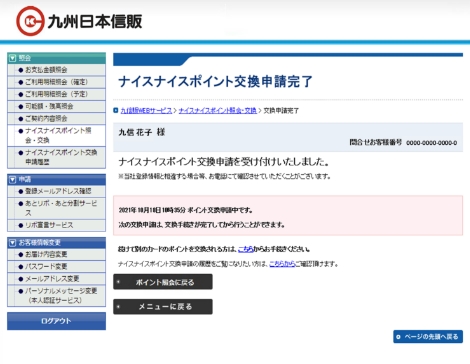
Task: Click 交換申請完了 breadcrumb text
Action: click(x=281, y=111)
